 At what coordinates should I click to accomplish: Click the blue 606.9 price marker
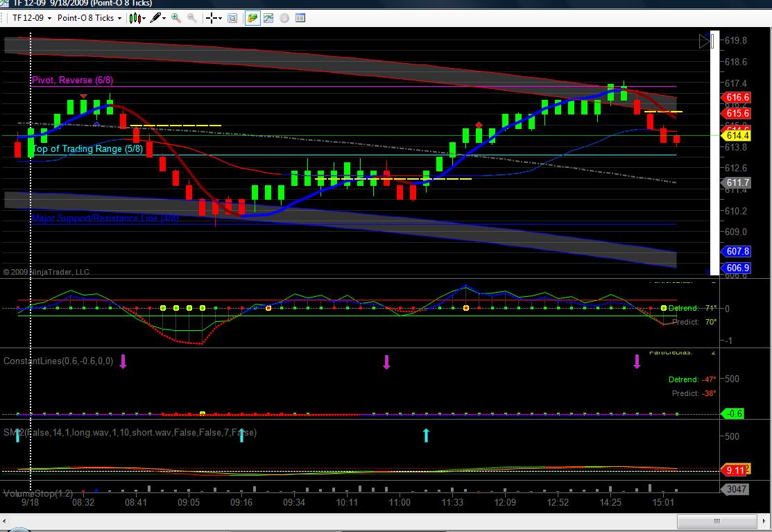[x=737, y=268]
